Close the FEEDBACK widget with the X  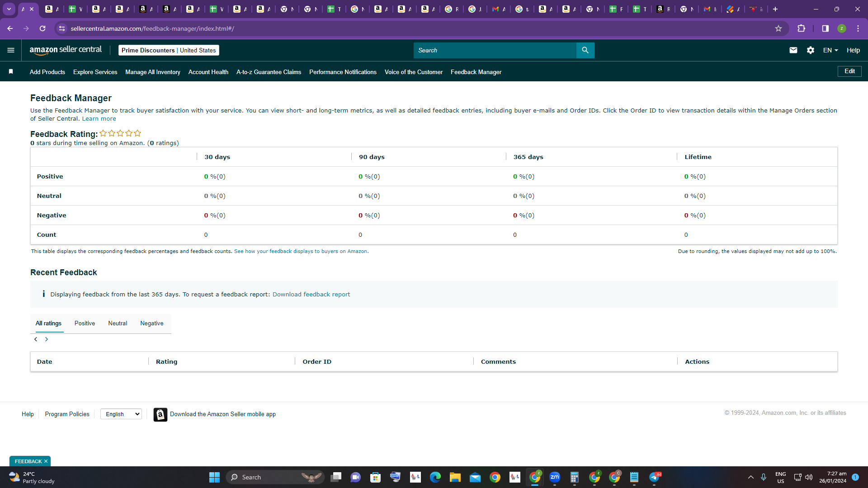click(x=46, y=461)
